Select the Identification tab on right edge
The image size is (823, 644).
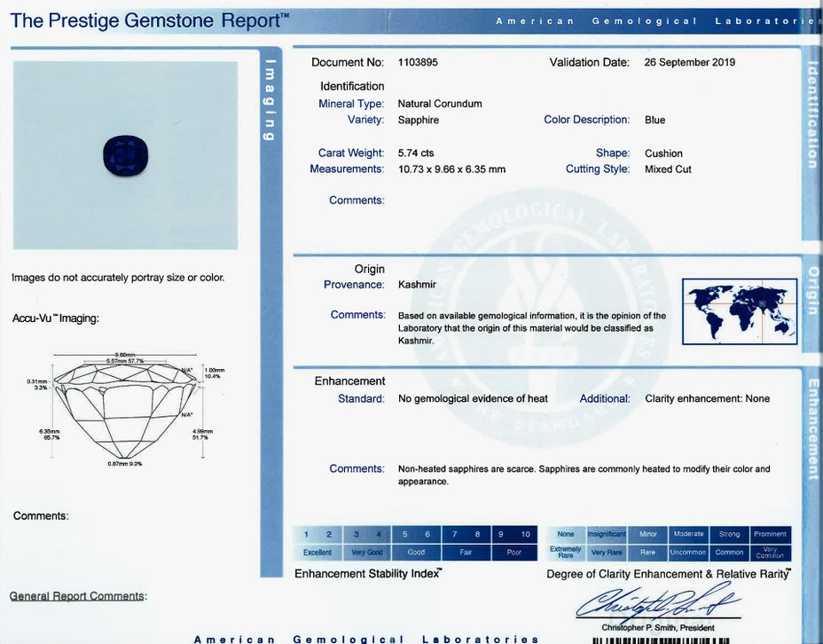[x=811, y=114]
